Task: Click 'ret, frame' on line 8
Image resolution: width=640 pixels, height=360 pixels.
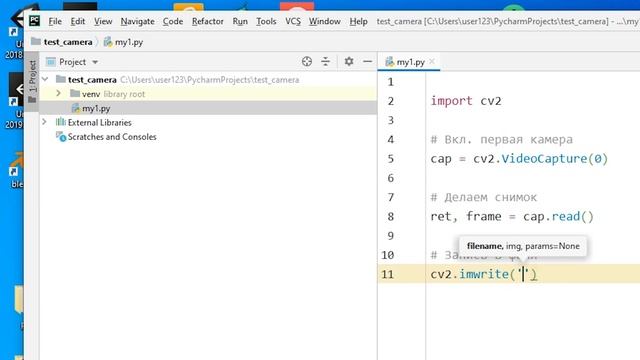Action: point(466,216)
